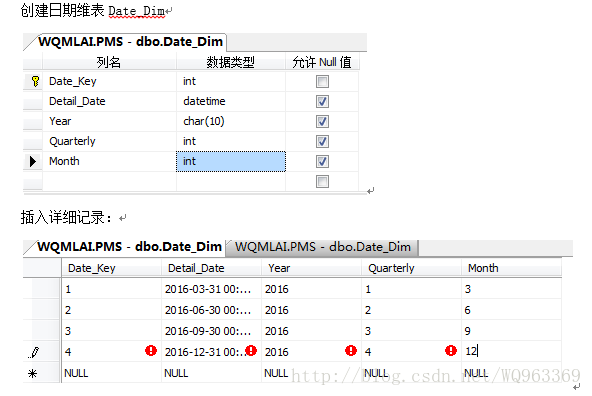This screenshot has height=396, width=592.
Task: Click the Detail_Date column name in designer
Action: (109, 101)
